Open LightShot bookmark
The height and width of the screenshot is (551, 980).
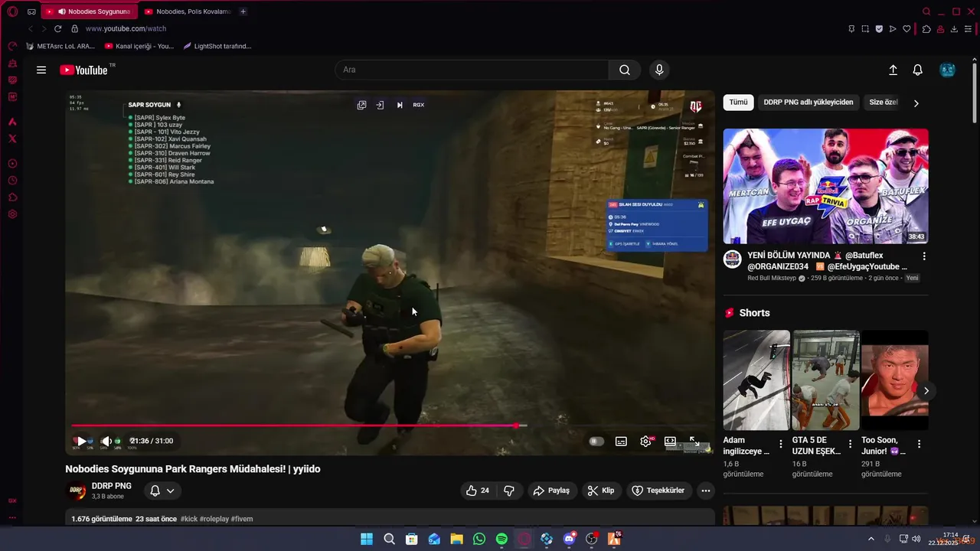pyautogui.click(x=217, y=46)
